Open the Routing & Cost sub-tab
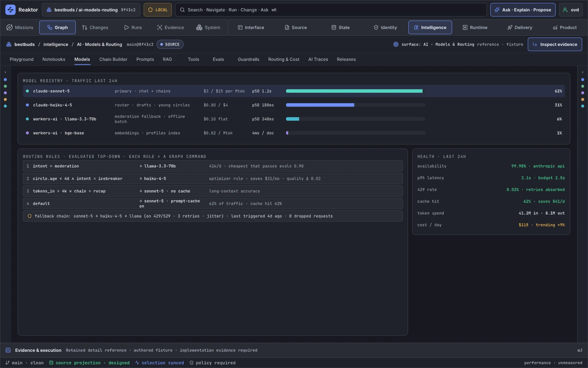The height and width of the screenshot is (368, 588). tap(284, 59)
